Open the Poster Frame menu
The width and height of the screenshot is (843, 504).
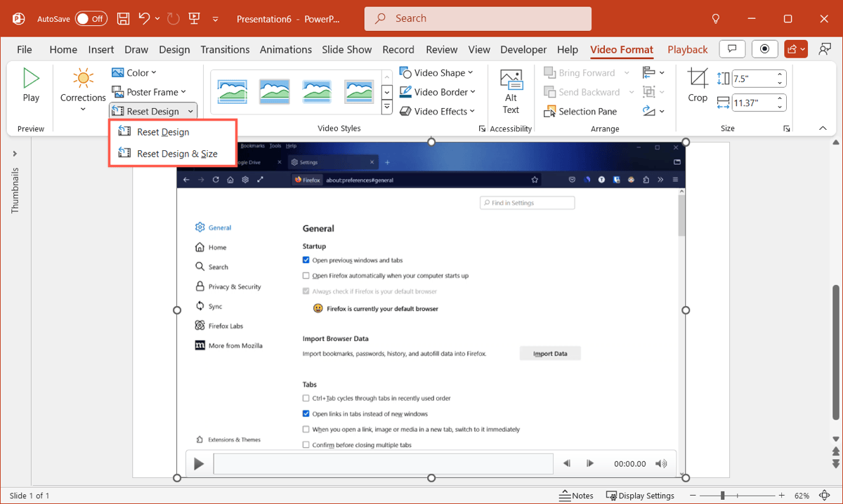[x=149, y=92]
